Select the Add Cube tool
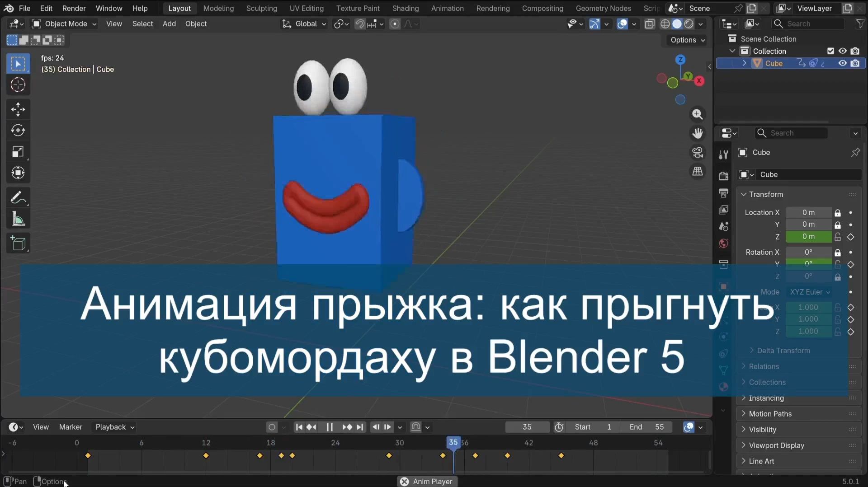868x487 pixels. 18,243
